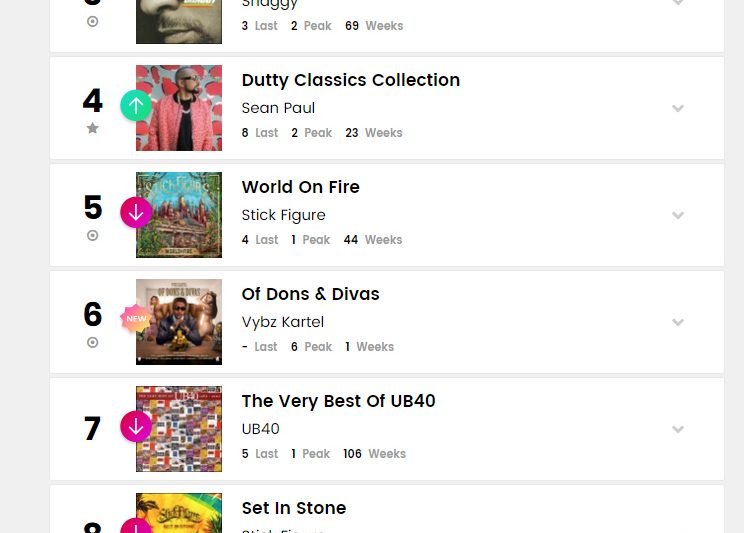Image resolution: width=744 pixels, height=533 pixels.
Task: Click the pink down-arrow icon on World On Fire
Action: [x=136, y=212]
